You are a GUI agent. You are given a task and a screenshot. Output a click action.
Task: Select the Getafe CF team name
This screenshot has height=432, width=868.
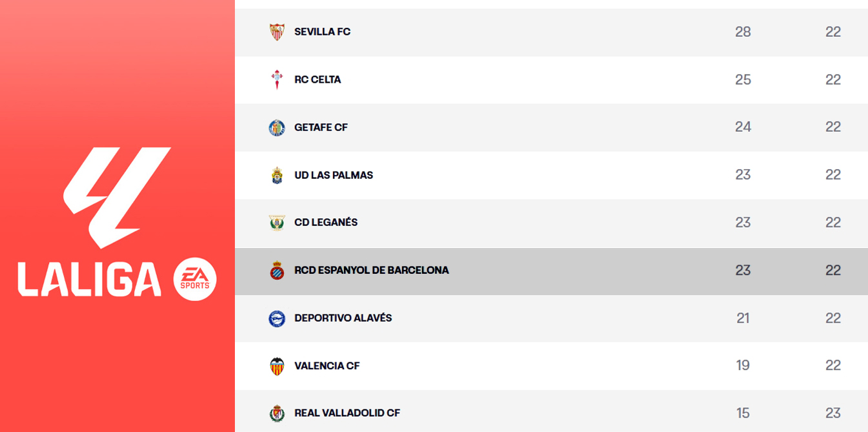point(321,127)
